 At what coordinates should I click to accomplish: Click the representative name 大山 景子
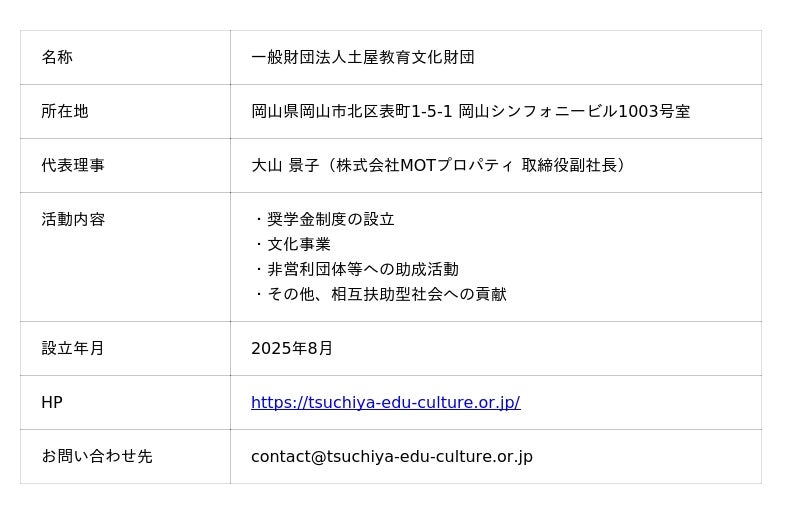[x=284, y=166]
